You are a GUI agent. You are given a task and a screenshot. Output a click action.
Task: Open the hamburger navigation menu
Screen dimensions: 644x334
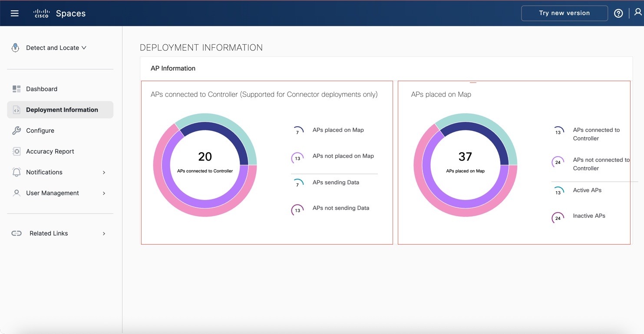14,13
